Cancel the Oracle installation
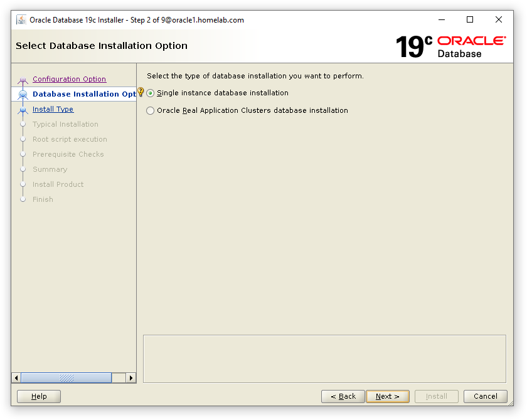This screenshot has width=527, height=420. click(x=485, y=396)
